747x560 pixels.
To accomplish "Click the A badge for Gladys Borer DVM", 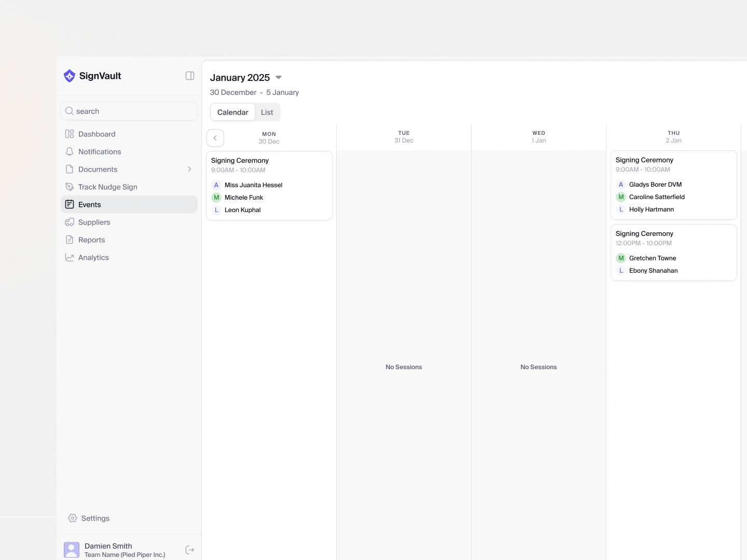I will pyautogui.click(x=621, y=185).
